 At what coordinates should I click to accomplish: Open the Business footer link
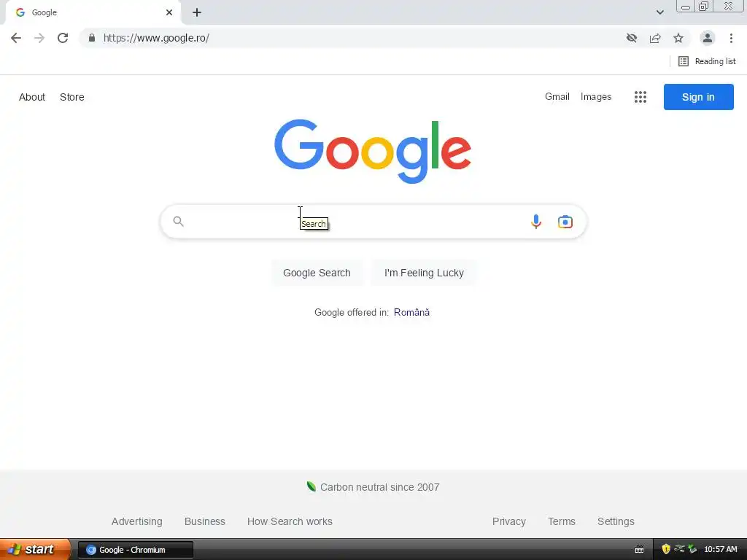click(x=204, y=521)
